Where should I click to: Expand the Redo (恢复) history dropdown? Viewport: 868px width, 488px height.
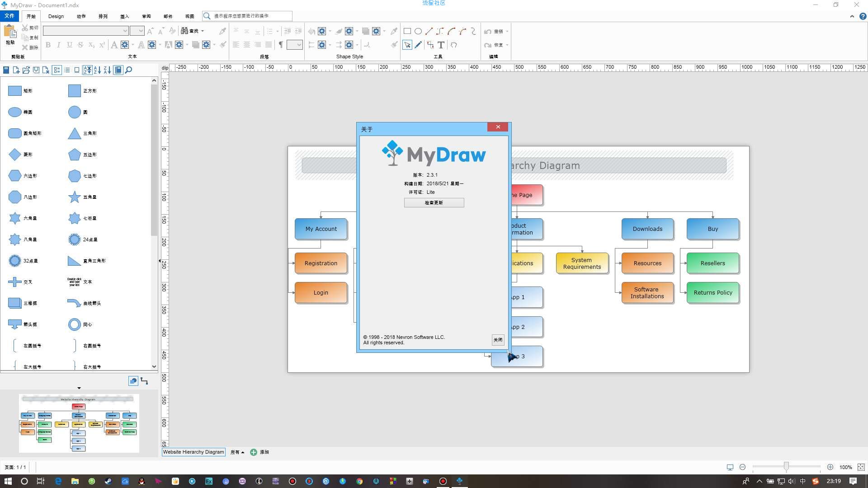coord(507,45)
